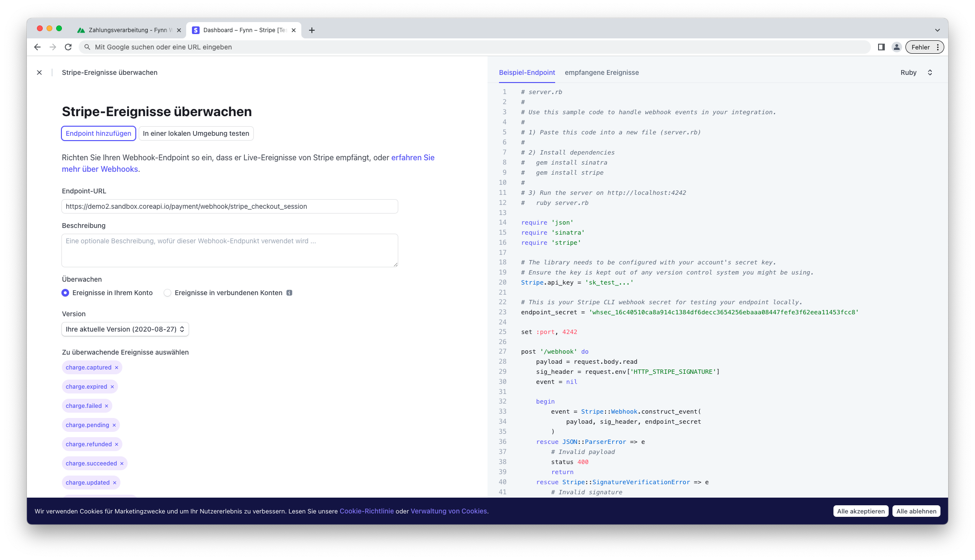This screenshot has width=975, height=560.
Task: Click the page reload refresh icon
Action: pos(68,47)
